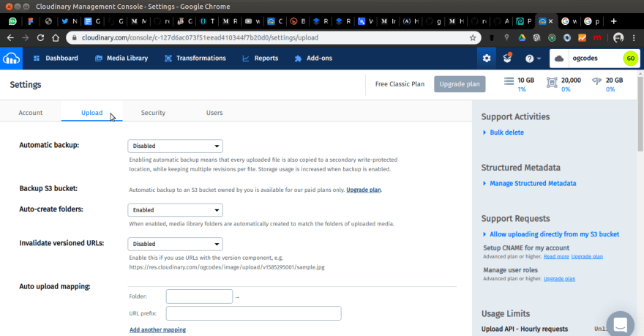Click the site lock padlock icon
Image resolution: width=644 pixels, height=336 pixels.
75,38
